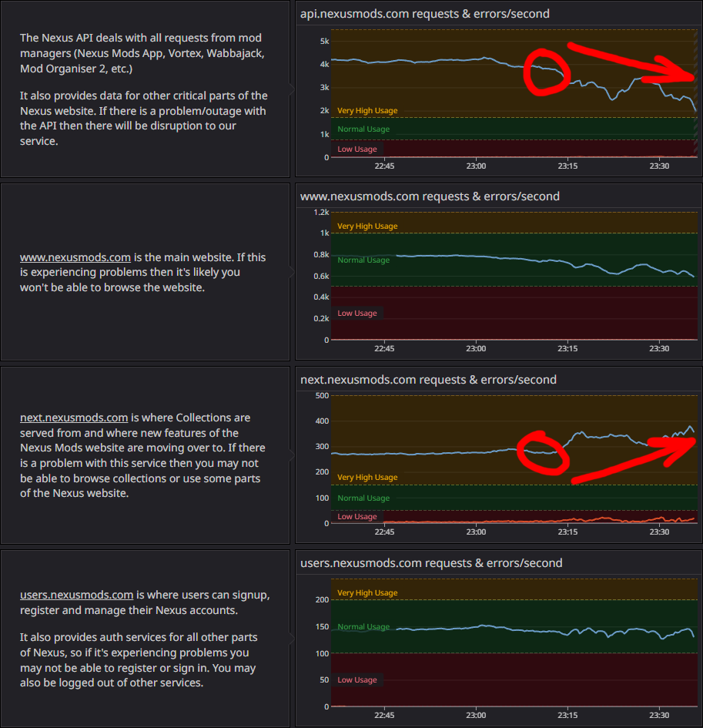Click 'Very High Usage' label in next chart
The height and width of the screenshot is (728, 703).
[367, 478]
